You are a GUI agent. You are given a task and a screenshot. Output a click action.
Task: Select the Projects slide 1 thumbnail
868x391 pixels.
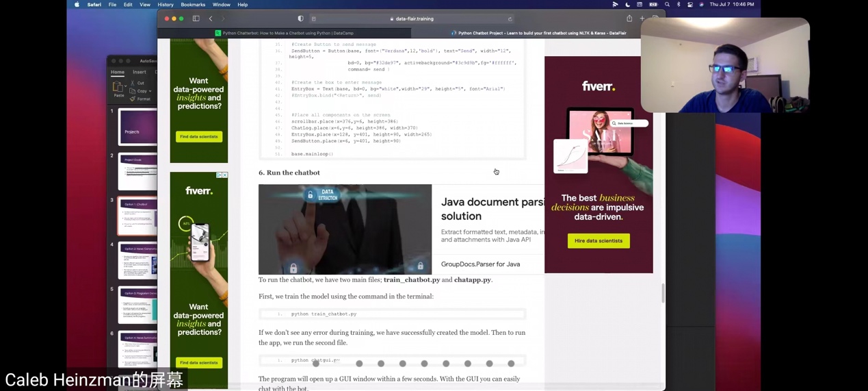137,127
